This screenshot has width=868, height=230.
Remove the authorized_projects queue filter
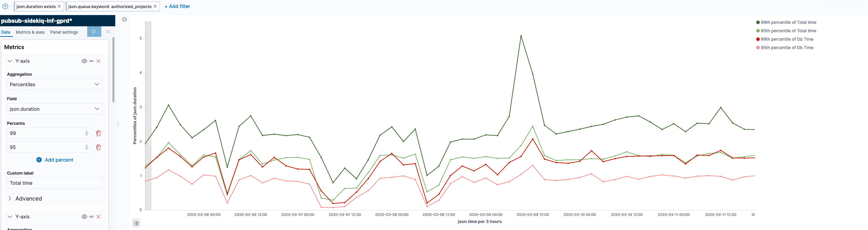tap(155, 6)
